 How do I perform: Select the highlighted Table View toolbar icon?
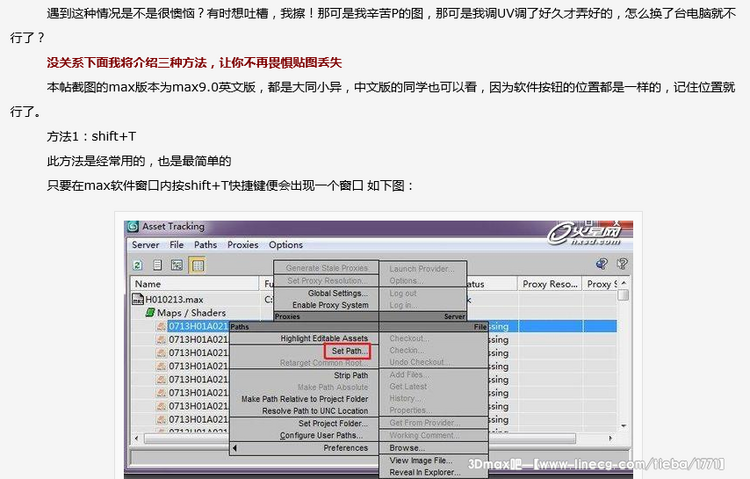click(x=197, y=265)
